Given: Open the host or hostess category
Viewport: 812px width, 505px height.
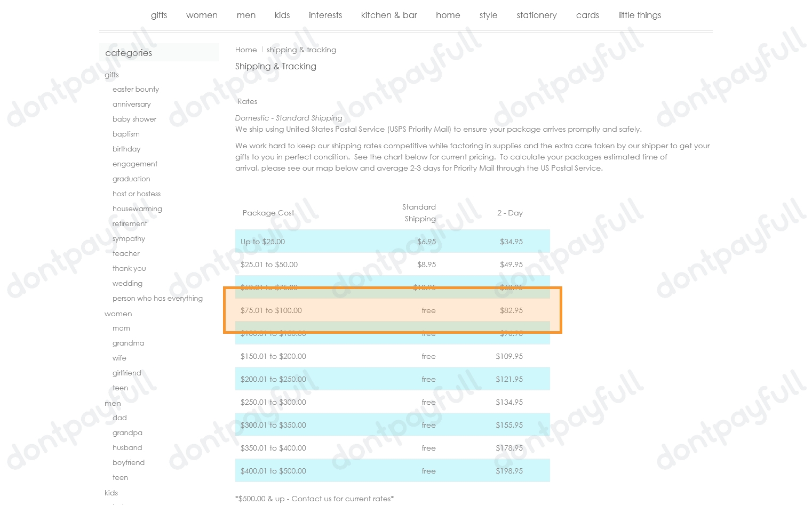Looking at the screenshot, I should [x=137, y=194].
